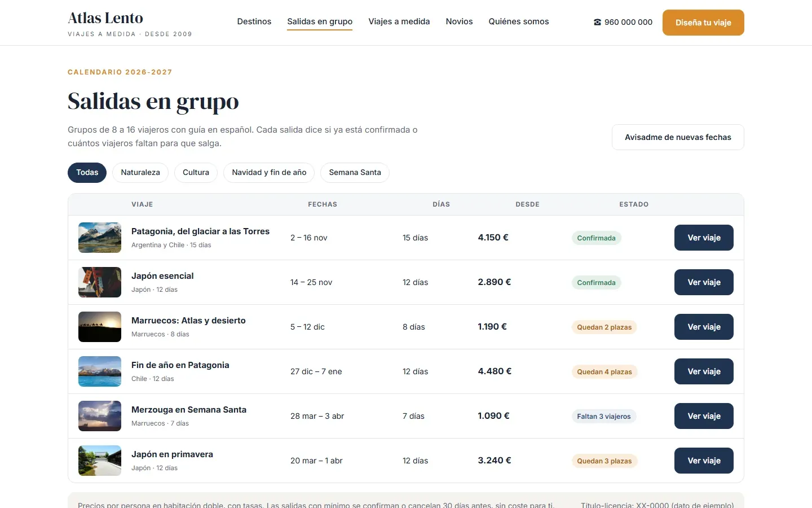The image size is (812, 508).
Task: Click the 'Faltan 3 viajeros' status badge
Action: (x=603, y=417)
